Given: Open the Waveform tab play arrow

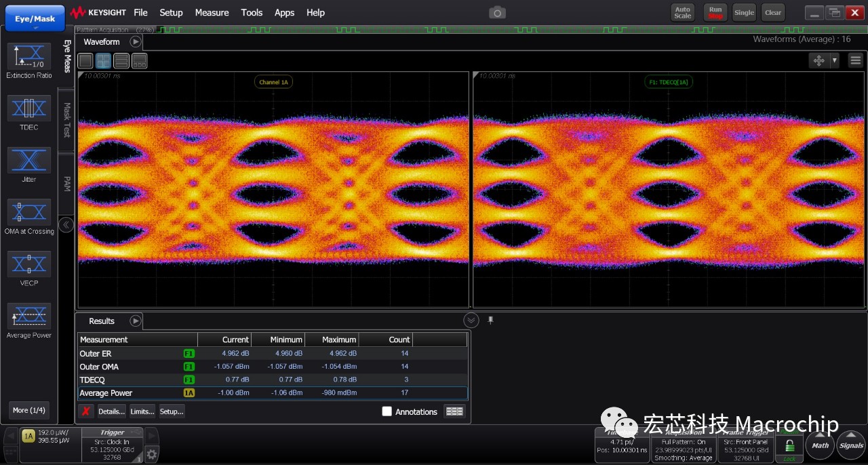Looking at the screenshot, I should click(136, 41).
